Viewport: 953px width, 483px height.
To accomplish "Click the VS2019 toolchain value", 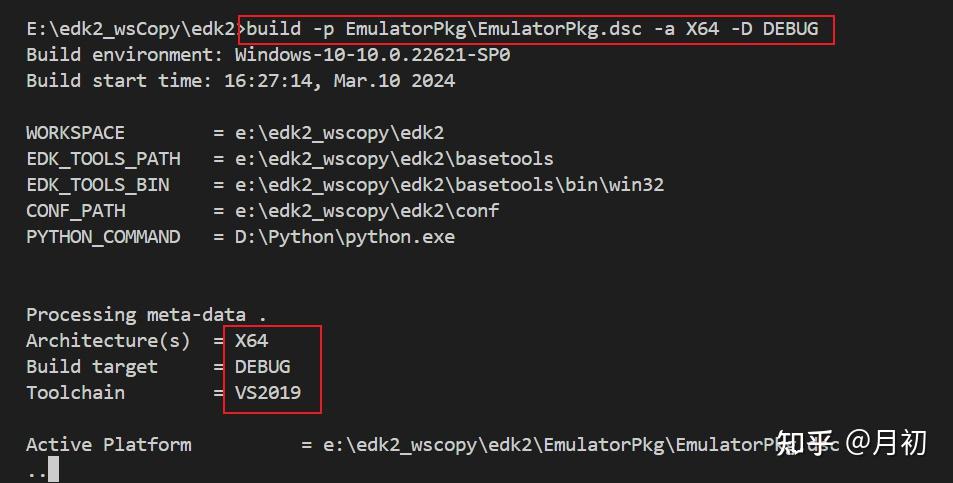I will tap(268, 393).
